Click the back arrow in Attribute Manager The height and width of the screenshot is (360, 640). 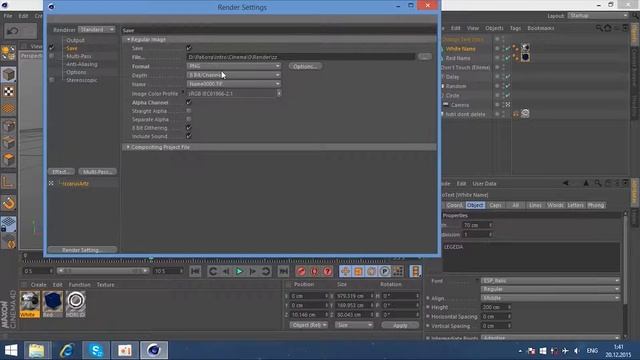click(x=566, y=184)
